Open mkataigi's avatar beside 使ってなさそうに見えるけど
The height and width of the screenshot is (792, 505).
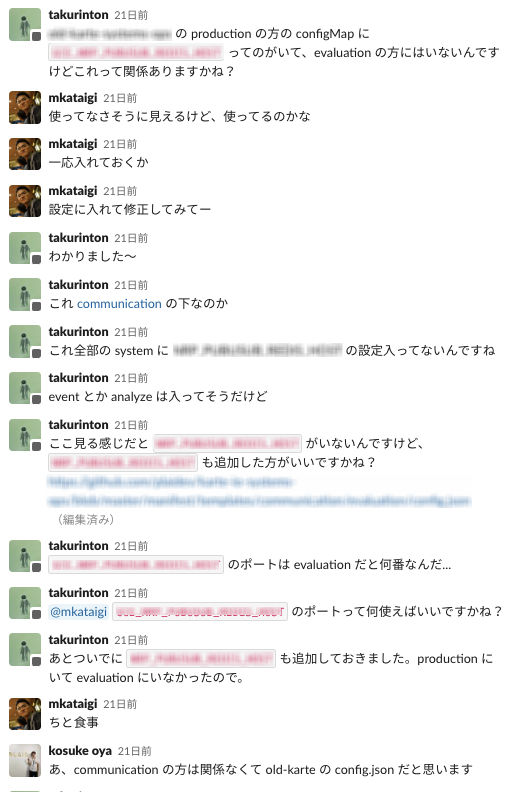pyautogui.click(x=25, y=107)
